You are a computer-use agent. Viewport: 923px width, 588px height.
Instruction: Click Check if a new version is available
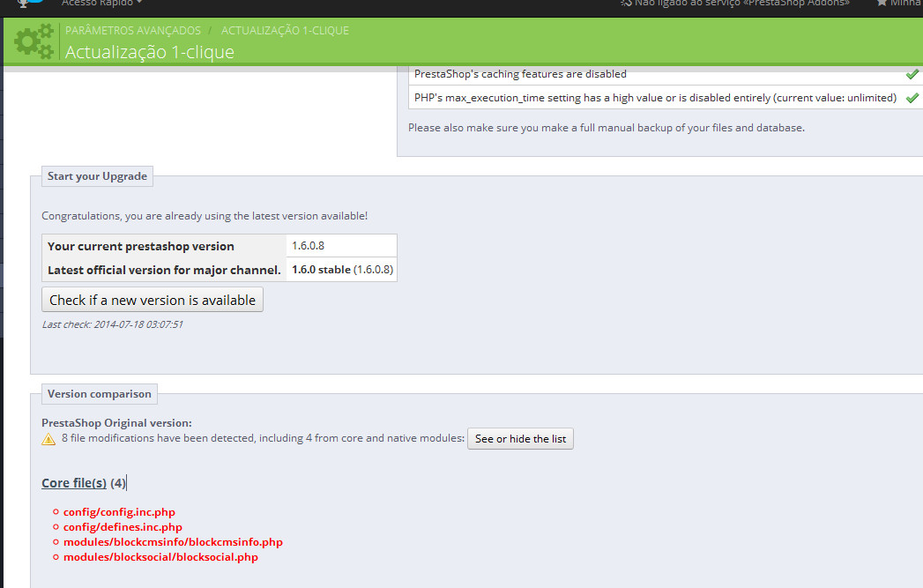tap(153, 300)
